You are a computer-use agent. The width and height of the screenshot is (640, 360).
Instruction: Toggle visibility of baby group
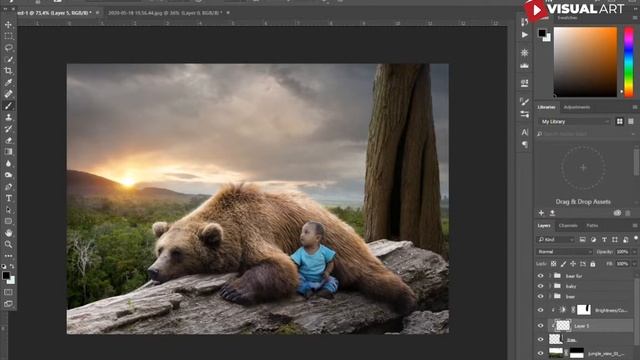540,286
